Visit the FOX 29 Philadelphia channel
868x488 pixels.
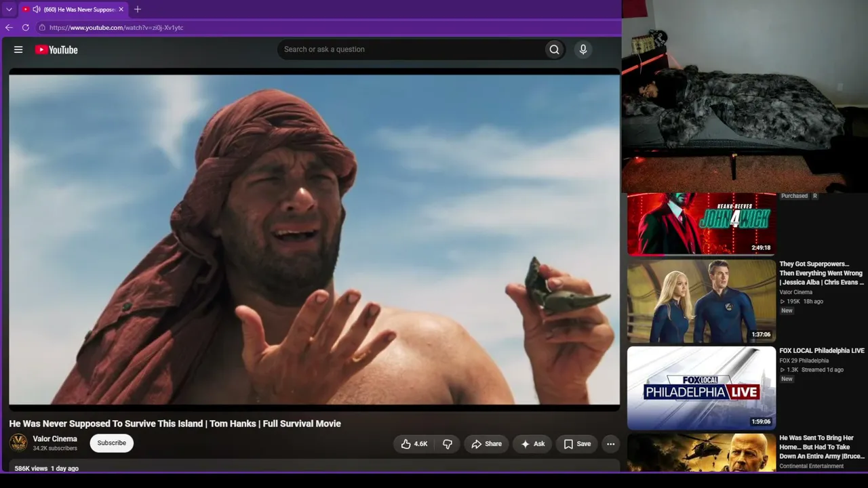coord(804,361)
